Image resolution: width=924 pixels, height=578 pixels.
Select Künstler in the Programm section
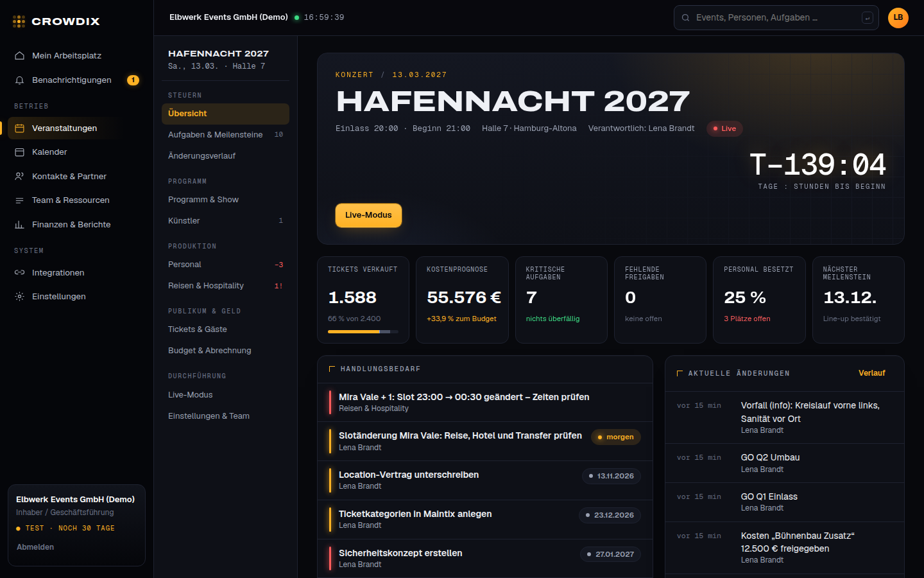(225, 221)
